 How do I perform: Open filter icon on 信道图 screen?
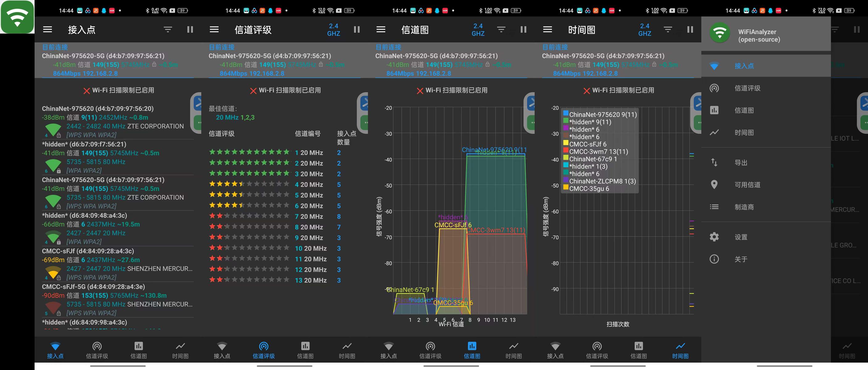(x=501, y=30)
